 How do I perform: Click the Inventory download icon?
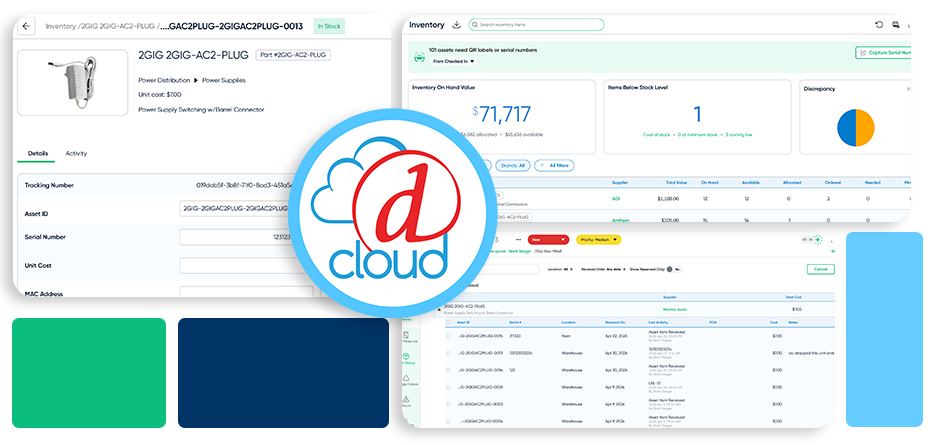pyautogui.click(x=457, y=24)
